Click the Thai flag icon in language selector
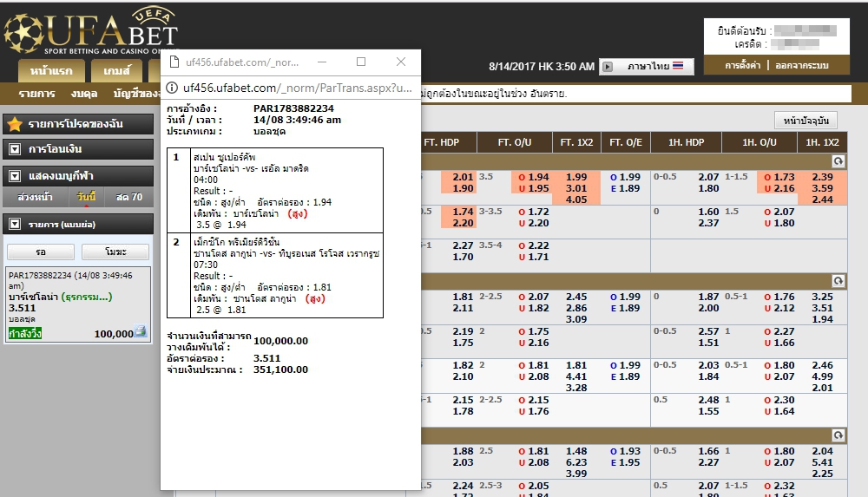The image size is (868, 497). [x=678, y=66]
